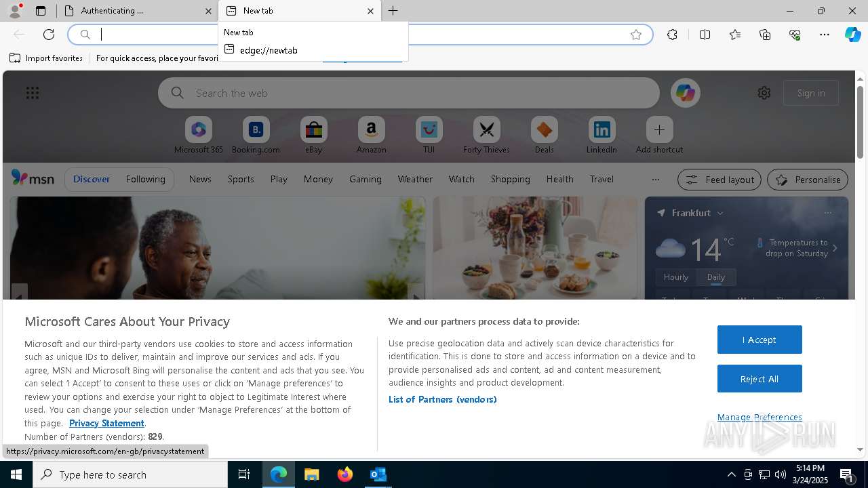Open Outlook from the taskbar
Viewport: 868px width, 488px height.
pyautogui.click(x=378, y=474)
